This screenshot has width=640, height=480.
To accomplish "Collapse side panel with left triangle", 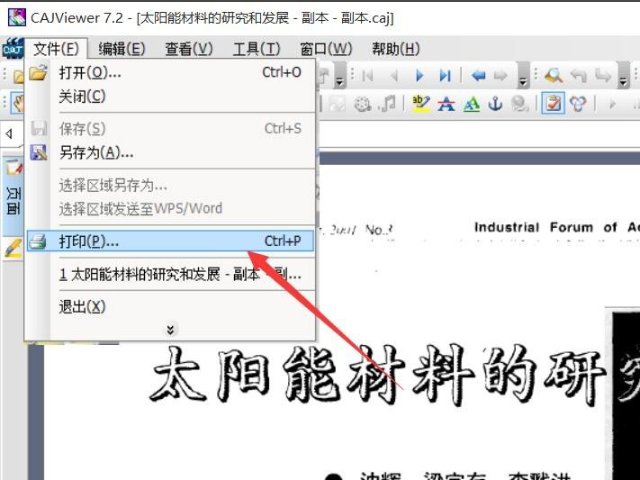I will (x=9, y=133).
